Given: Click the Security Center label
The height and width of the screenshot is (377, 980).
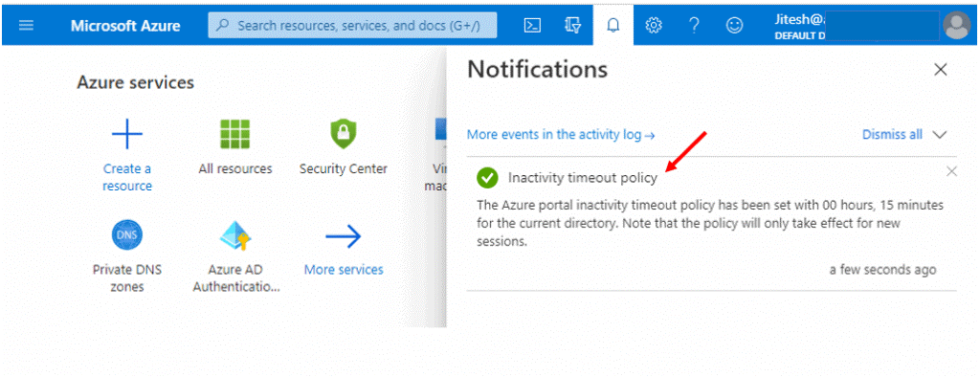Looking at the screenshot, I should tap(344, 168).
